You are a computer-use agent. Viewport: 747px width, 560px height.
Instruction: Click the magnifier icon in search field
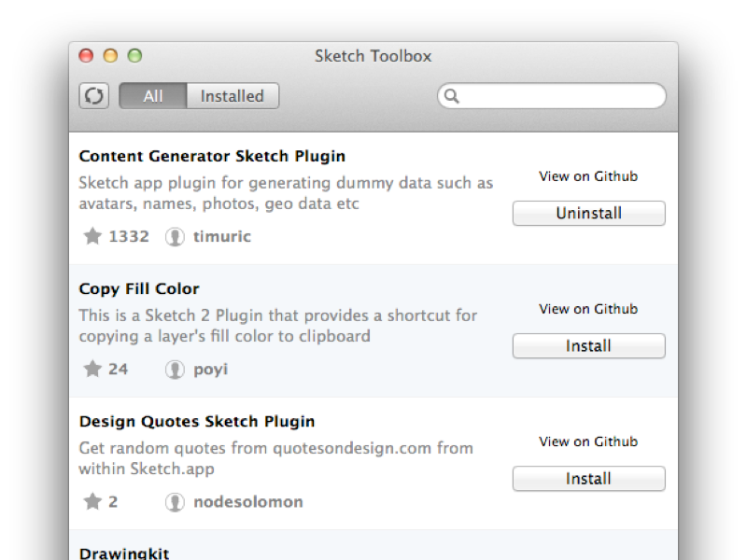tap(451, 96)
